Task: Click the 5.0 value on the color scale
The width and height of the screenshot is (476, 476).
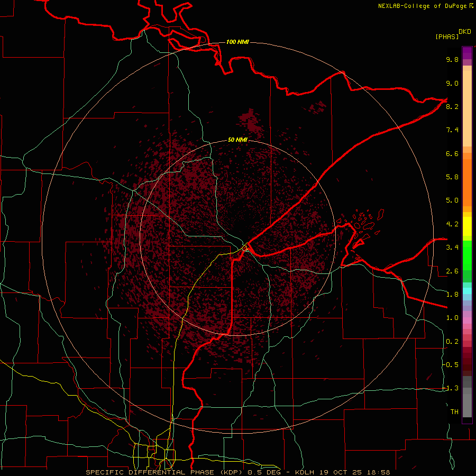Action: click(x=452, y=200)
